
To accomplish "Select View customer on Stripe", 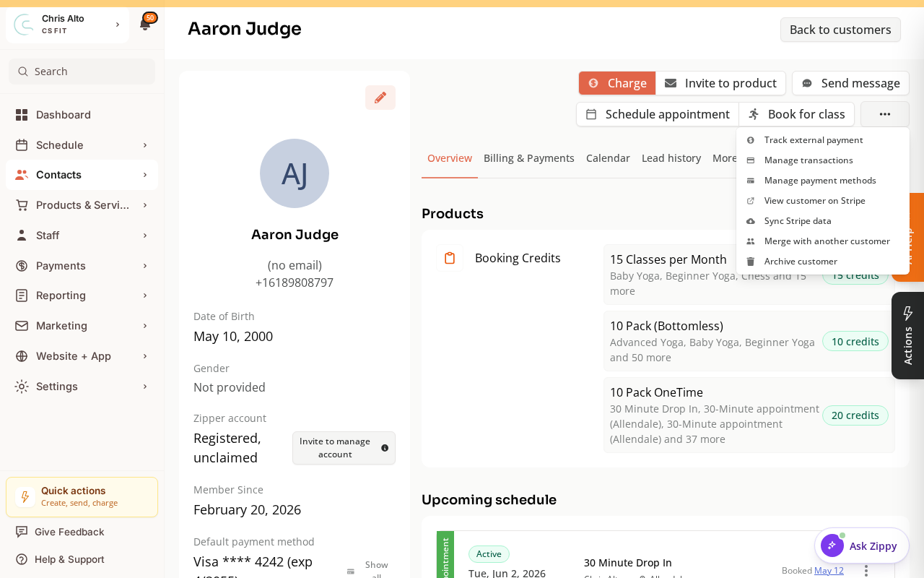I will pos(823,201).
